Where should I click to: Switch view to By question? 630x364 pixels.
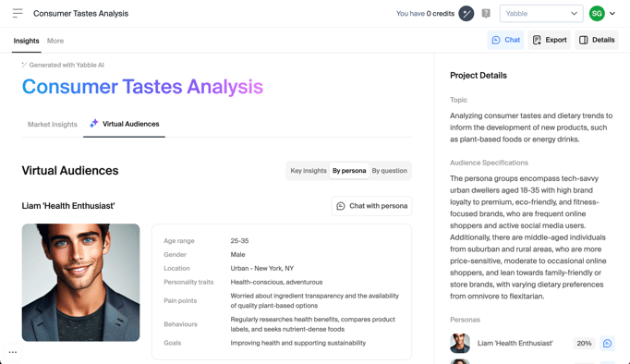(x=389, y=171)
